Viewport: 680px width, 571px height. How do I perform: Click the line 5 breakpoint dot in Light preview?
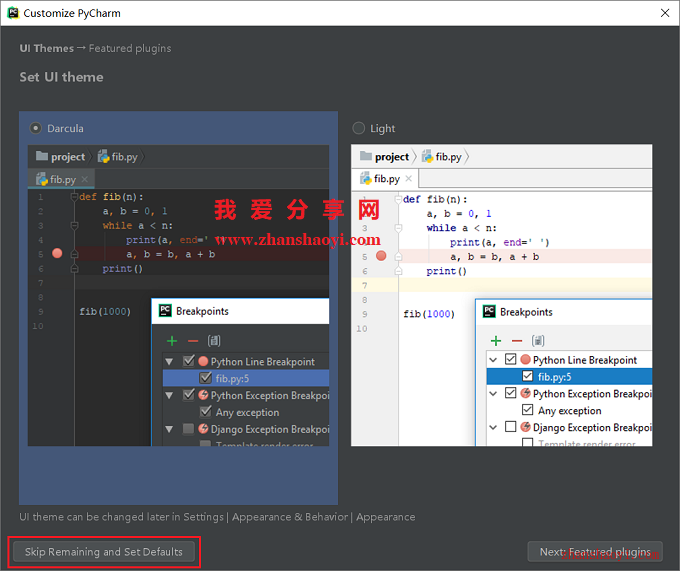(x=381, y=256)
